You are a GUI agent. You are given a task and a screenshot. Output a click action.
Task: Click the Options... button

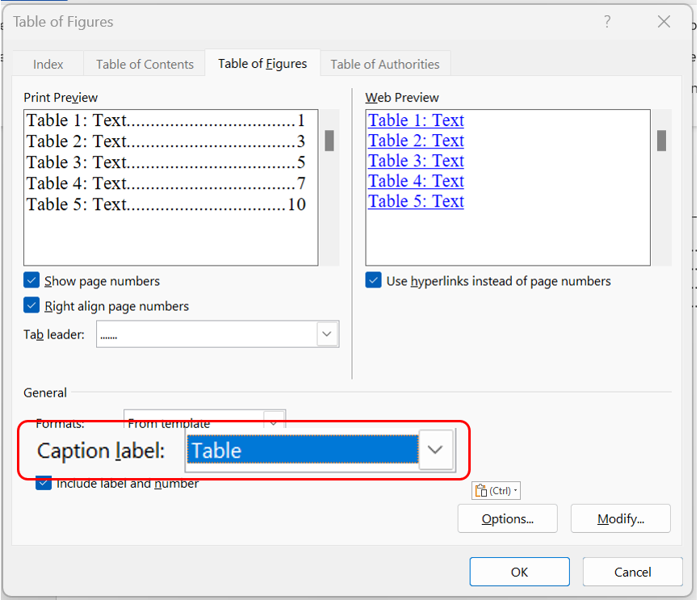pos(507,518)
